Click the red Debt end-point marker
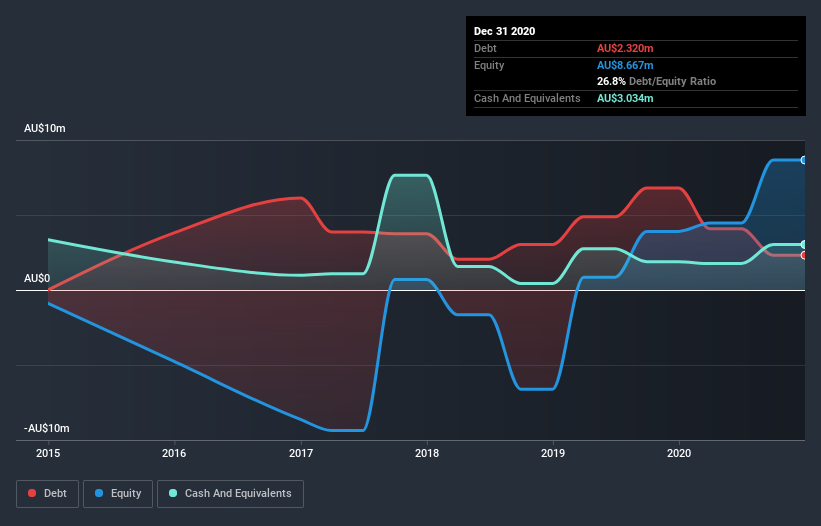 803,255
